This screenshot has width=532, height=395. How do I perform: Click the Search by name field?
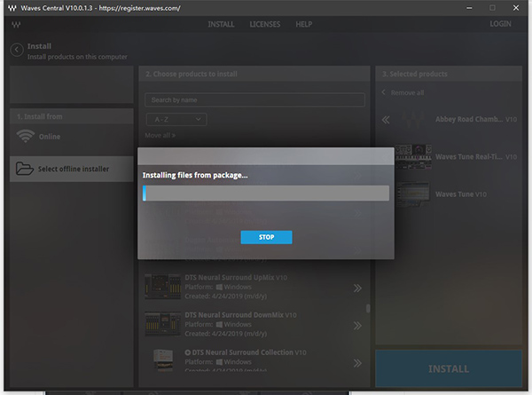pyautogui.click(x=254, y=99)
